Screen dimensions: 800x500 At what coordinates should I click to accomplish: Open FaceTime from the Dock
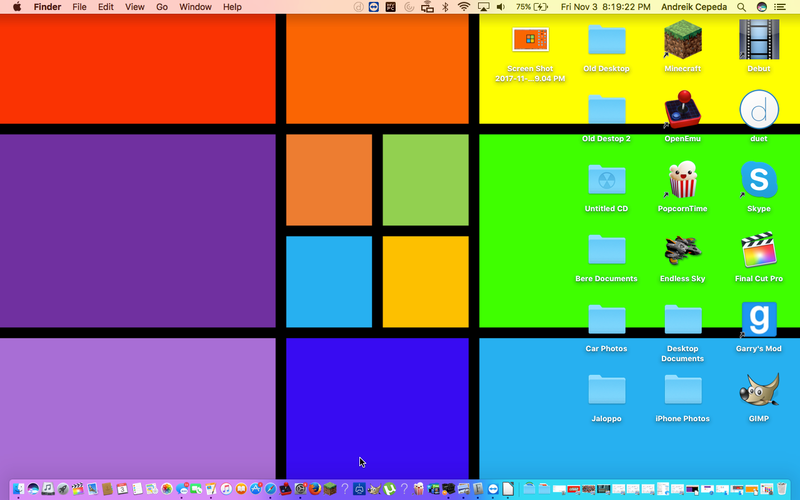(196, 489)
